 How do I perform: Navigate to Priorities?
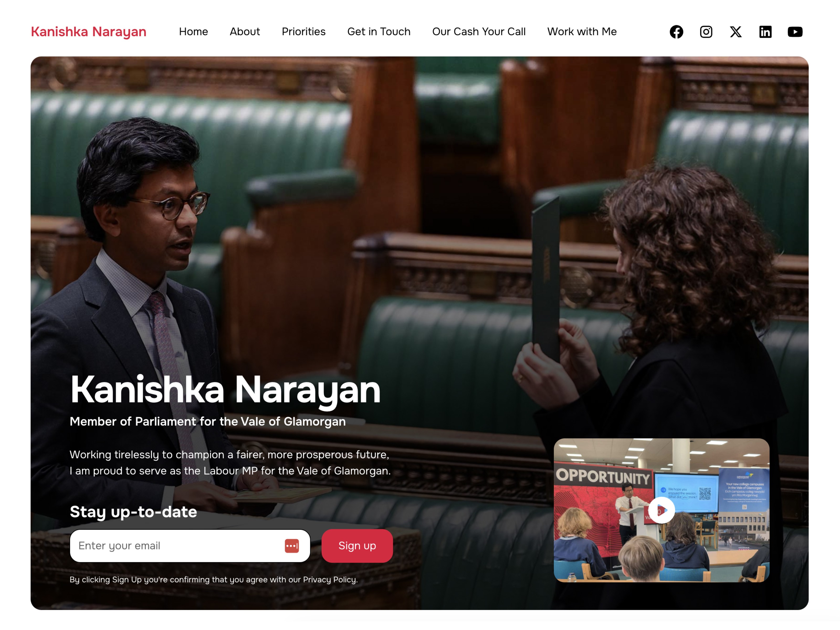(303, 31)
